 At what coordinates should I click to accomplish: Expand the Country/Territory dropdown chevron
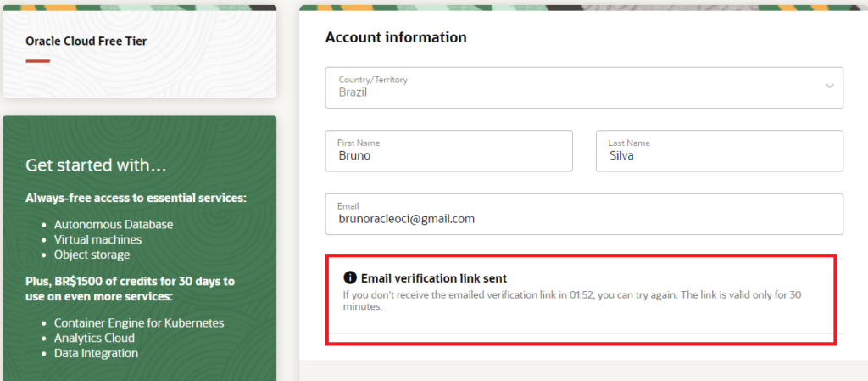click(829, 86)
